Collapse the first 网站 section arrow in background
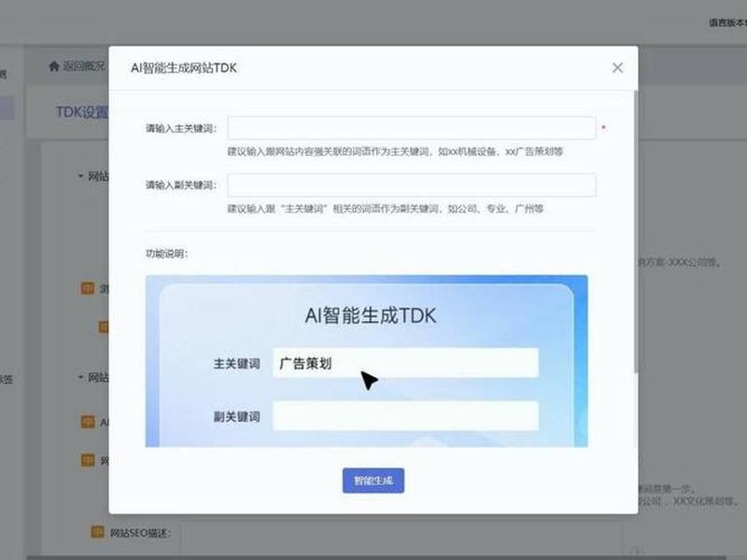This screenshot has width=747, height=560. point(80,176)
